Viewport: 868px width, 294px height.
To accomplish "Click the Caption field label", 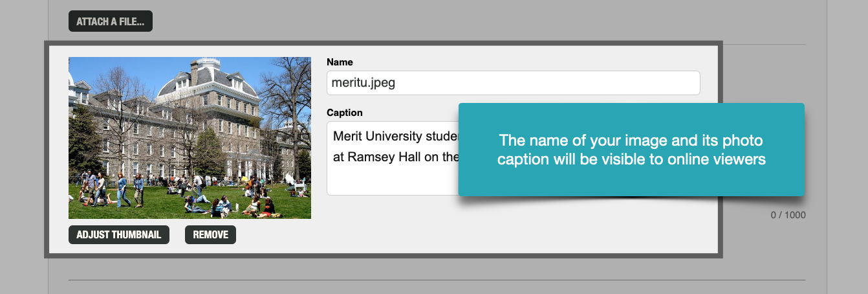I will click(x=344, y=113).
